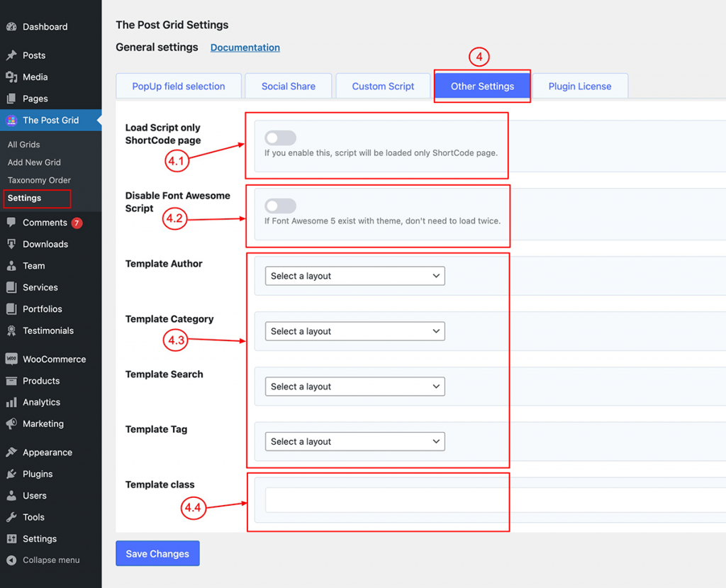Click the Portfolios icon in sidebar
The height and width of the screenshot is (588, 726).
click(x=11, y=309)
